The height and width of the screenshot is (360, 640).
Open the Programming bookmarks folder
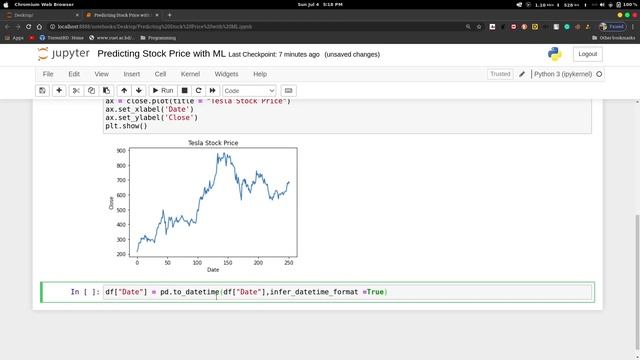pos(158,38)
